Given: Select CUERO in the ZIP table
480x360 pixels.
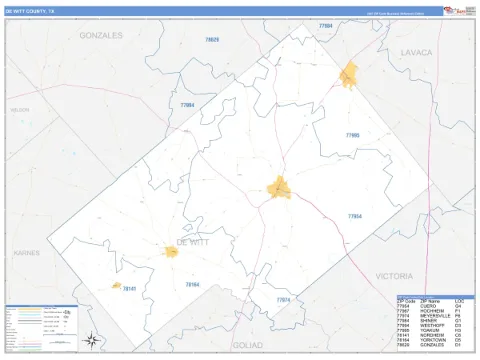Looking at the screenshot, I should (x=428, y=306).
